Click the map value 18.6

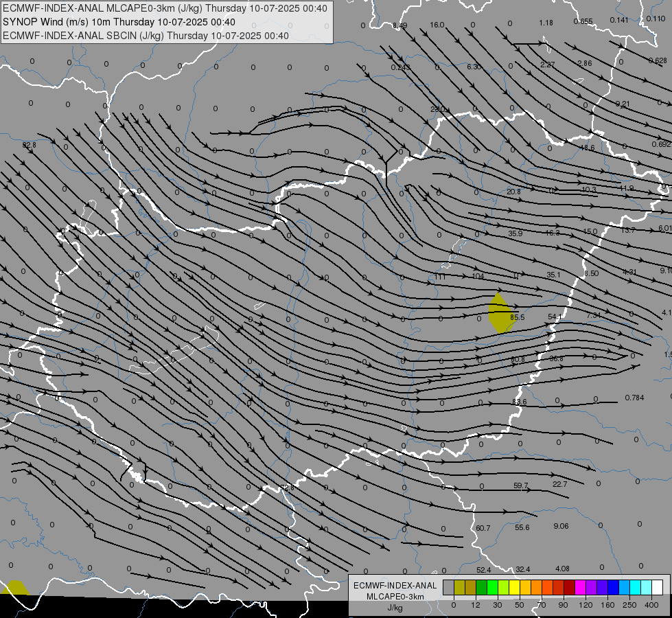point(588,148)
